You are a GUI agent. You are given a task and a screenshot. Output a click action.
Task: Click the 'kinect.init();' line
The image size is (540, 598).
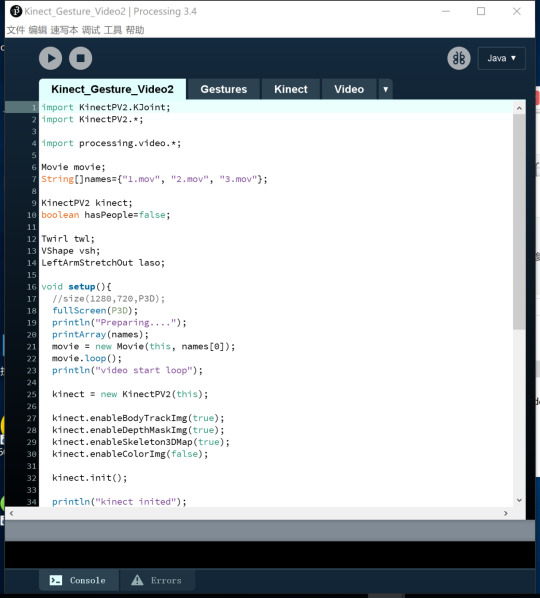[x=90, y=478]
